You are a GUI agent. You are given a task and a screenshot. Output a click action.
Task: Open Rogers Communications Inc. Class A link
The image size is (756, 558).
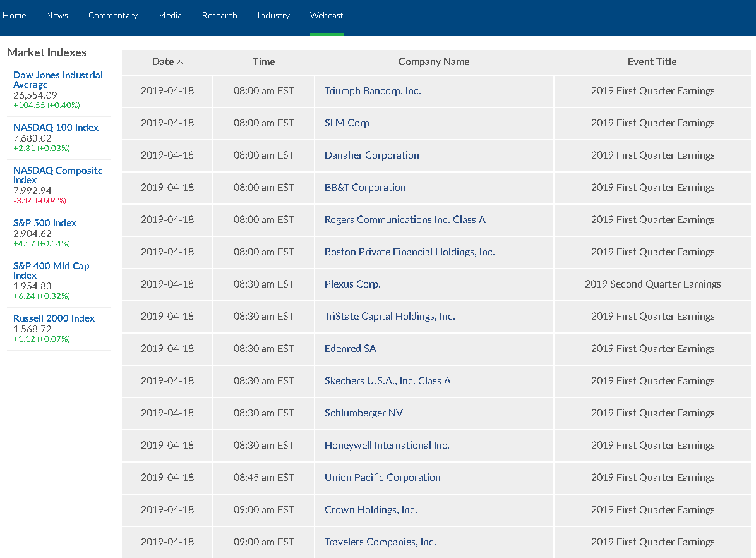[405, 219]
